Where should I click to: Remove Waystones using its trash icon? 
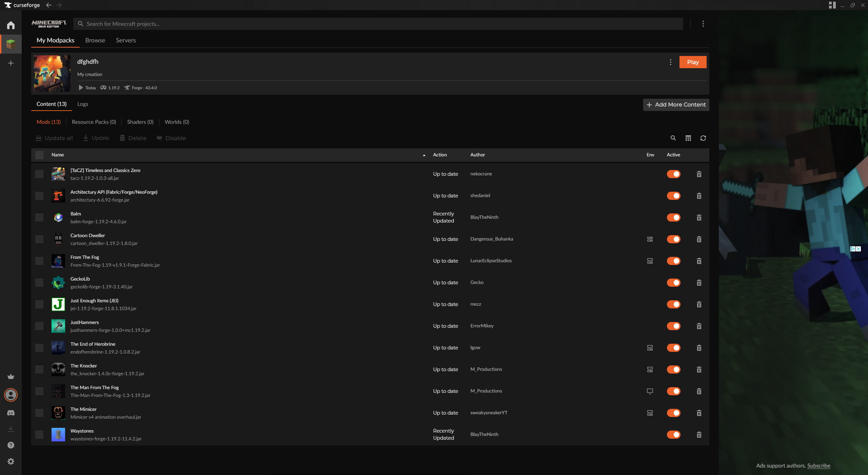coord(699,435)
